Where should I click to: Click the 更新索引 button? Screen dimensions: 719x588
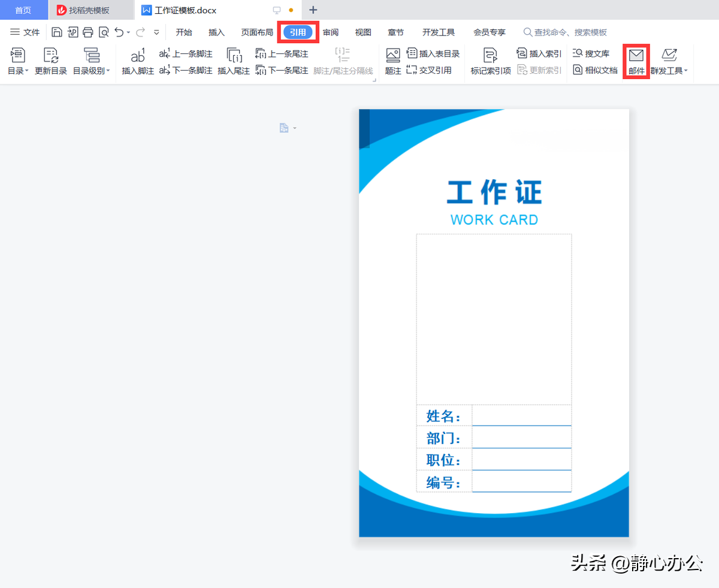click(539, 70)
